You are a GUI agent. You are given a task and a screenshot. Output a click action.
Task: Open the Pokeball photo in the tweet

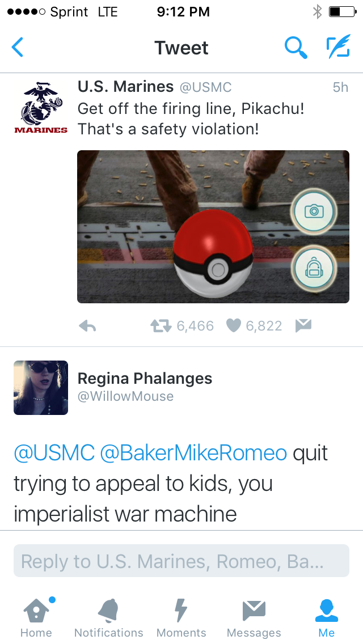(x=213, y=227)
